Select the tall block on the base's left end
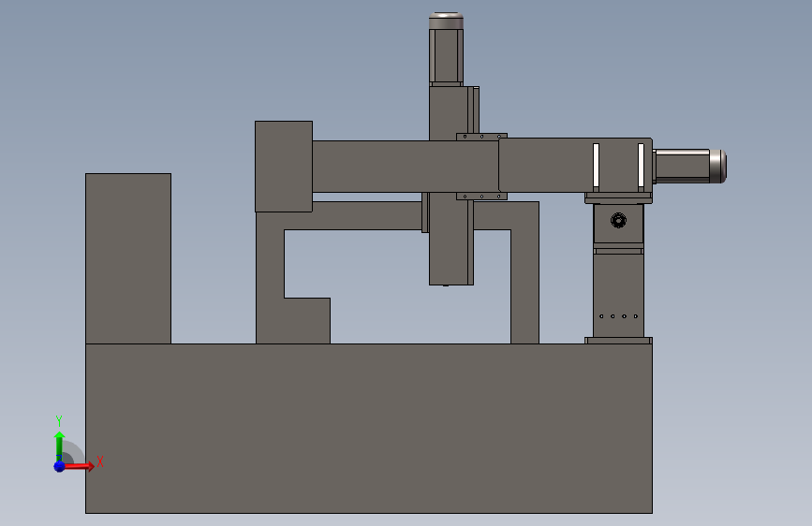The height and width of the screenshot is (526, 812). (x=128, y=258)
